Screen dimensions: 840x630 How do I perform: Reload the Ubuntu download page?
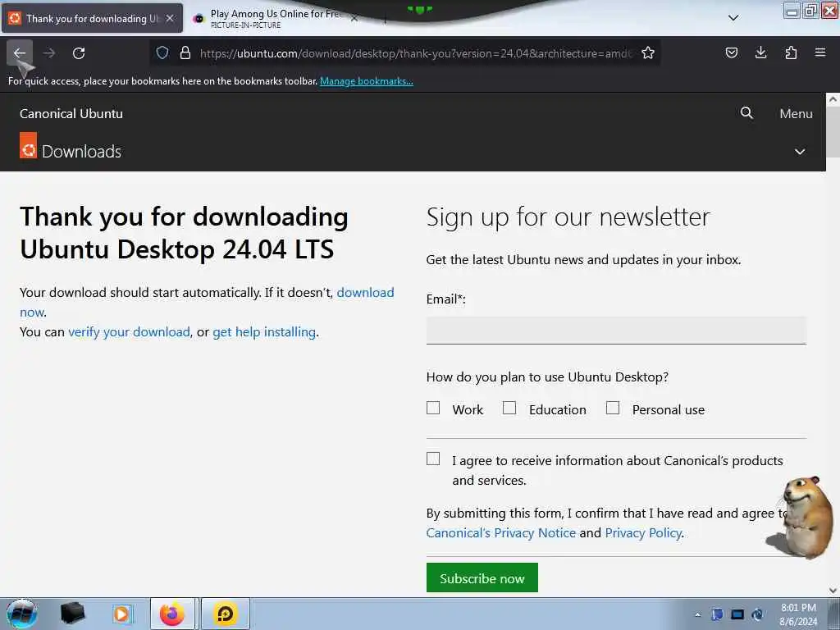click(79, 53)
